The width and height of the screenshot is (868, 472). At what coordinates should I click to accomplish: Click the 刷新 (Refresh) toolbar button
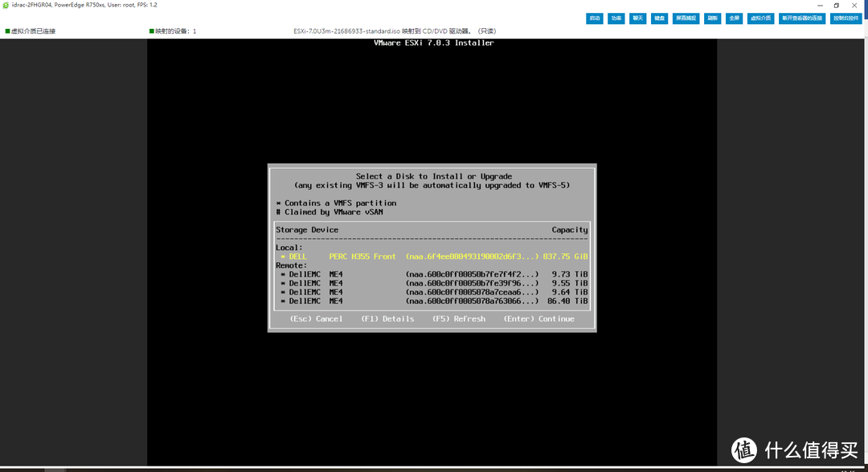(x=712, y=18)
